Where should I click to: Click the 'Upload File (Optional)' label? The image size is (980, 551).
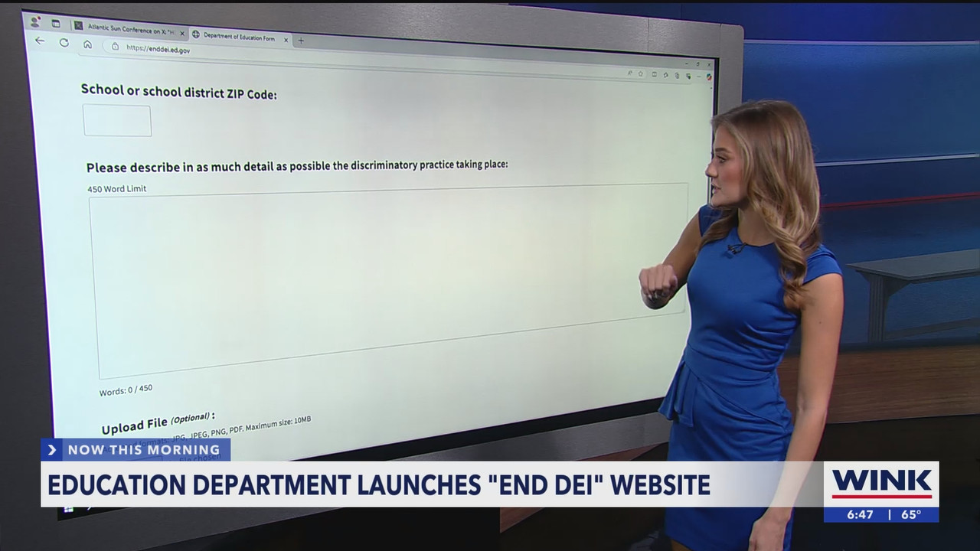pyautogui.click(x=158, y=422)
